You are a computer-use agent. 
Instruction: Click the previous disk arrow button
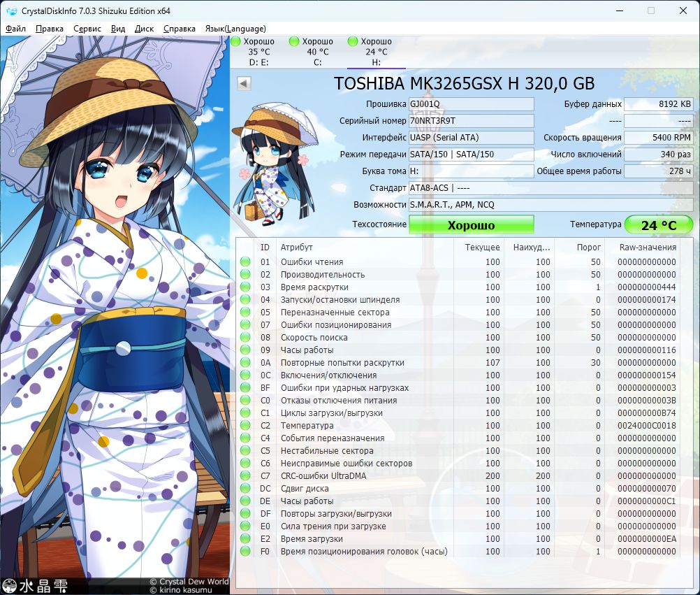[x=244, y=83]
